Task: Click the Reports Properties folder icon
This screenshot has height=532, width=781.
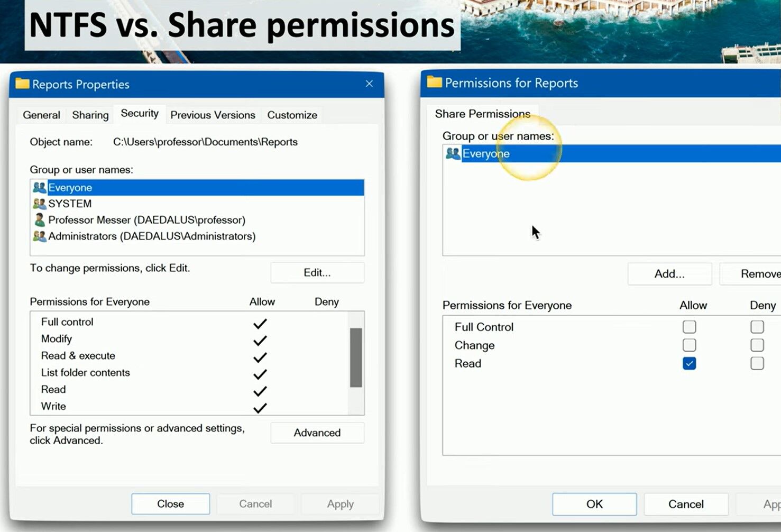Action: 22,84
